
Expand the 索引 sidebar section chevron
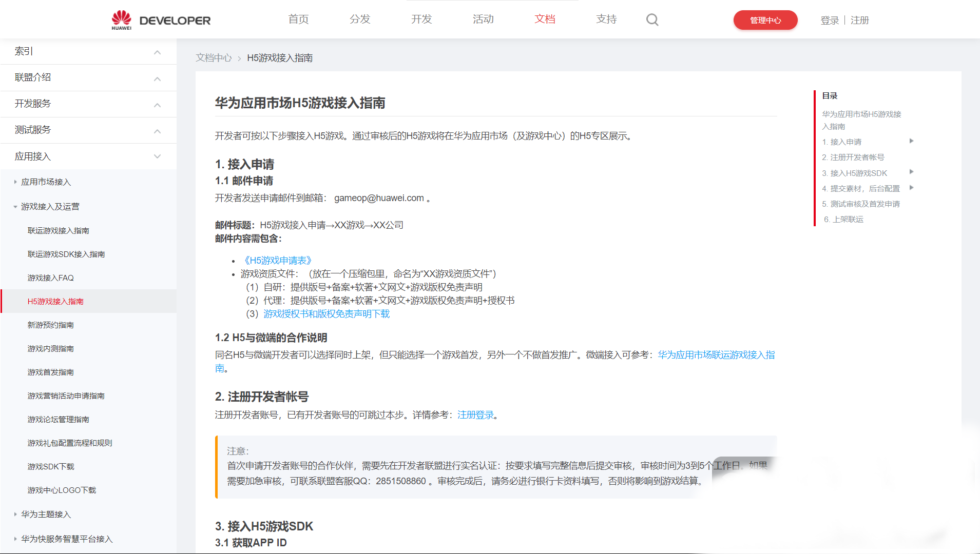tap(157, 52)
